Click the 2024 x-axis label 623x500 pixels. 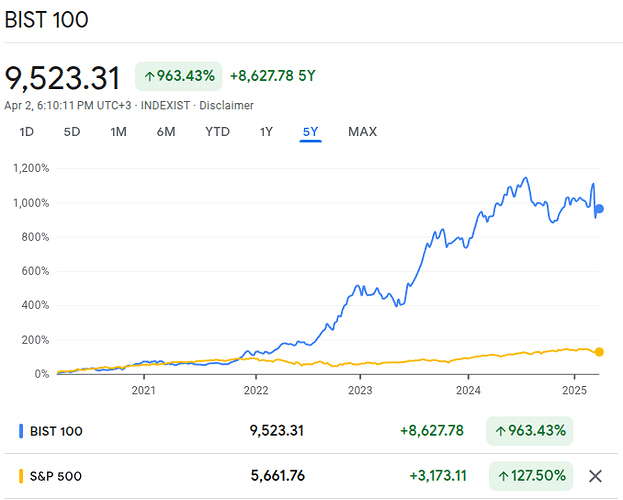click(468, 390)
